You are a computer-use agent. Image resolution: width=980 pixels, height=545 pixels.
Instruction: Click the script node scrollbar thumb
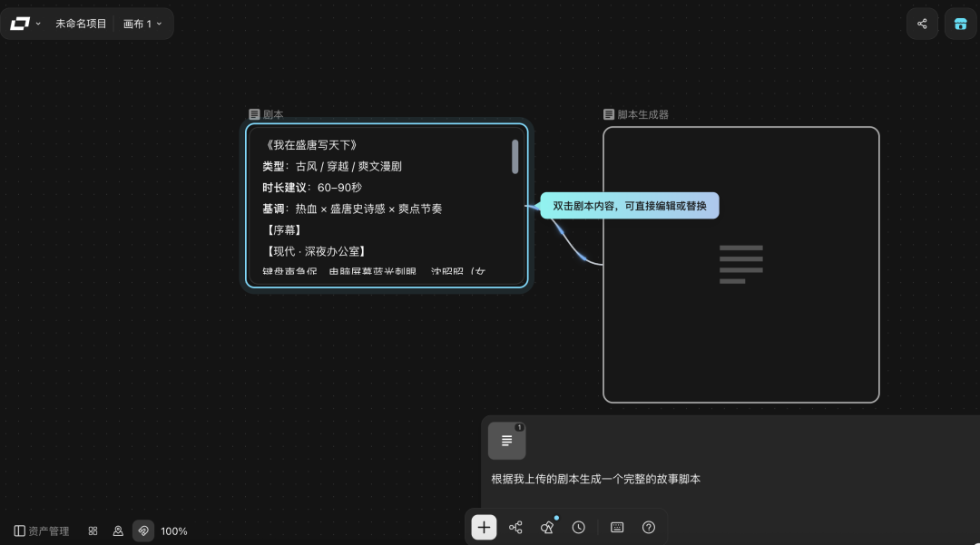click(x=515, y=156)
